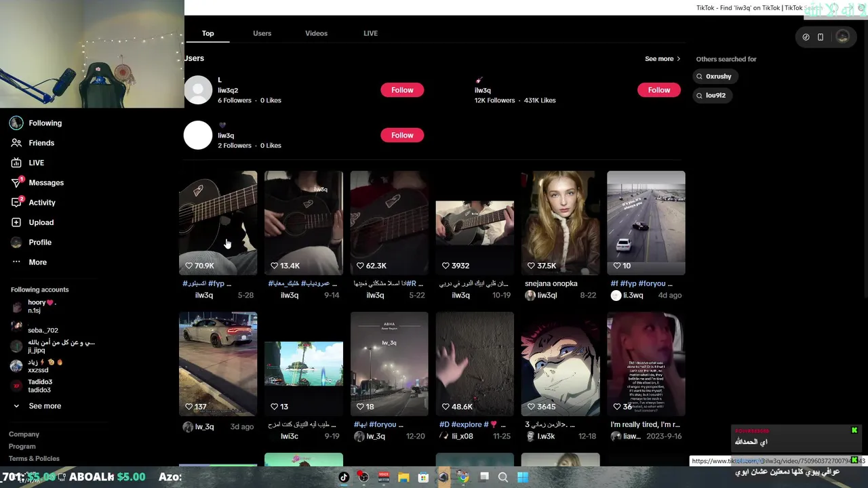Expand See more following accounts
Screen dimensions: 868x488
pyautogui.click(x=37, y=406)
